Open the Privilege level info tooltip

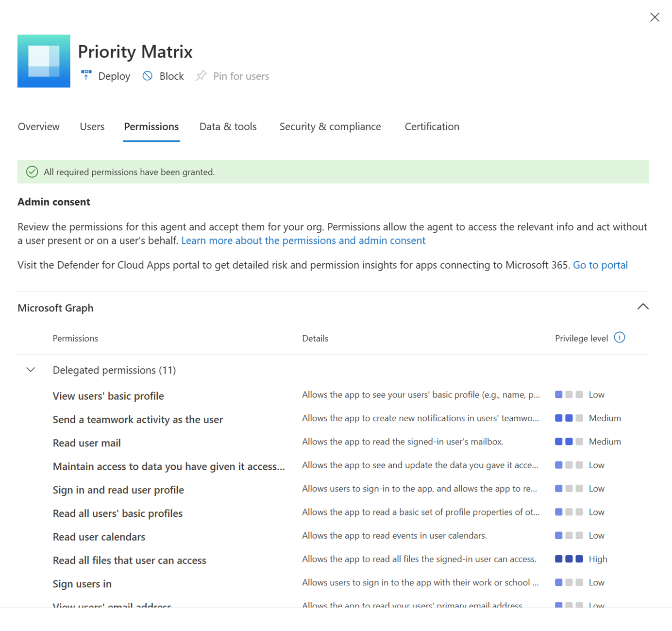(620, 338)
